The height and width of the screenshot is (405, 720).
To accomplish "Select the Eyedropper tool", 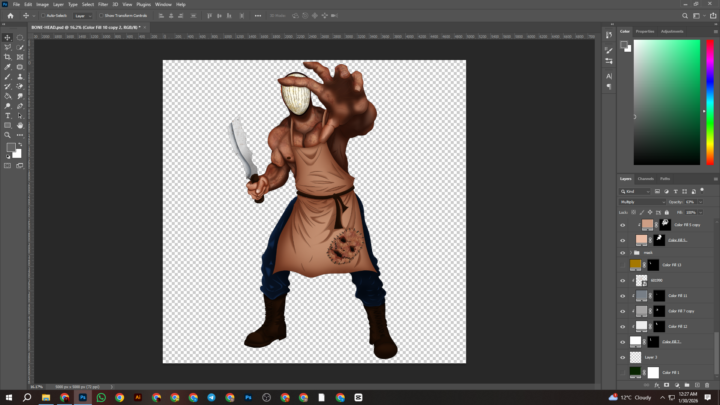I will click(x=8, y=67).
